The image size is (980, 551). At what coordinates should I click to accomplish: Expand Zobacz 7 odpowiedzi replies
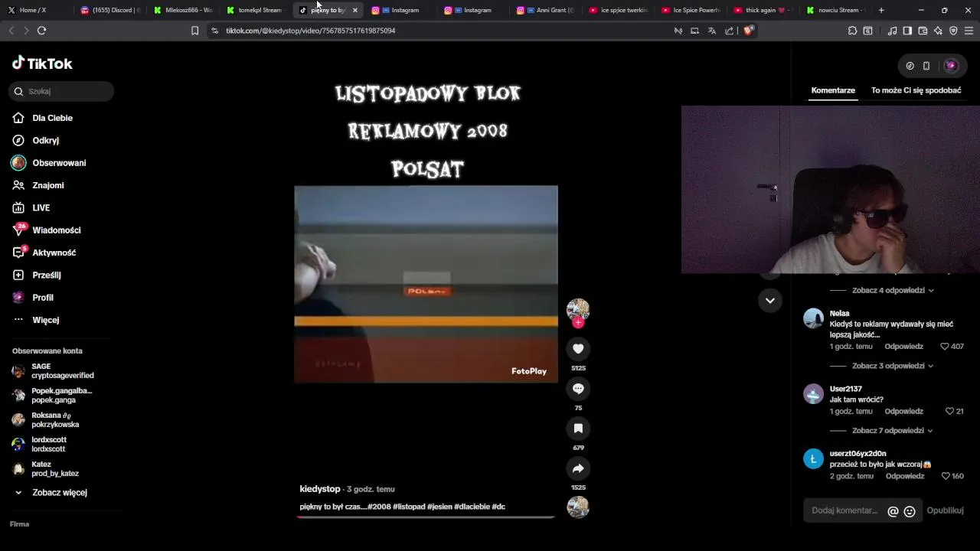[x=893, y=431]
